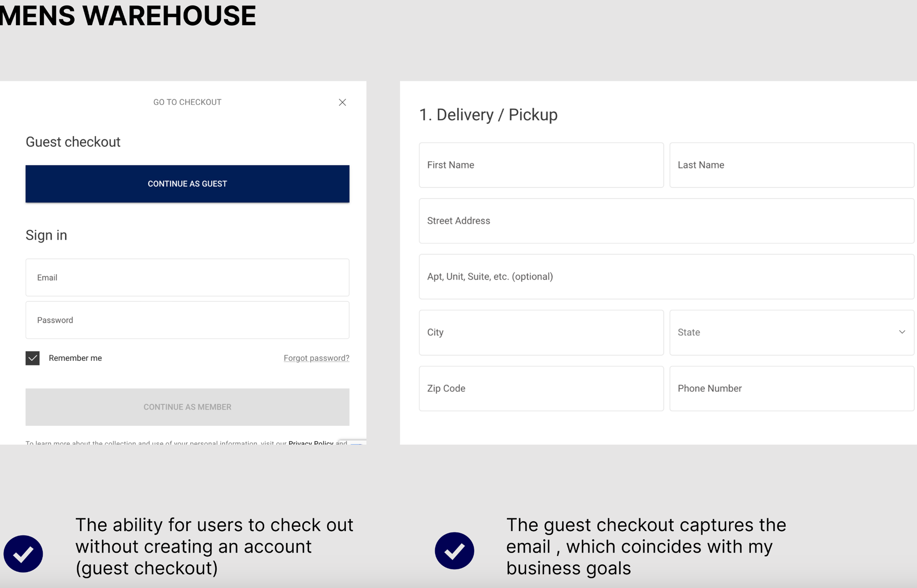
Task: Open the Privacy Policy link
Action: [x=311, y=442]
